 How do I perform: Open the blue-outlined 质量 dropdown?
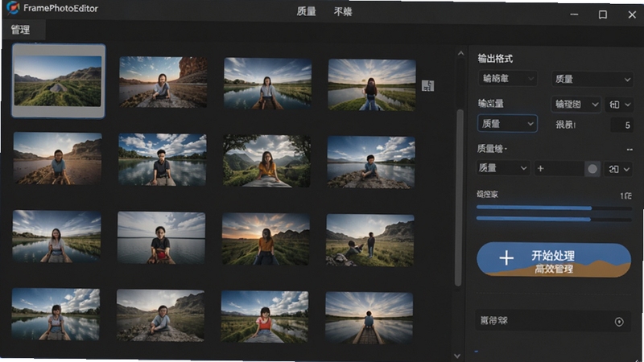click(507, 124)
